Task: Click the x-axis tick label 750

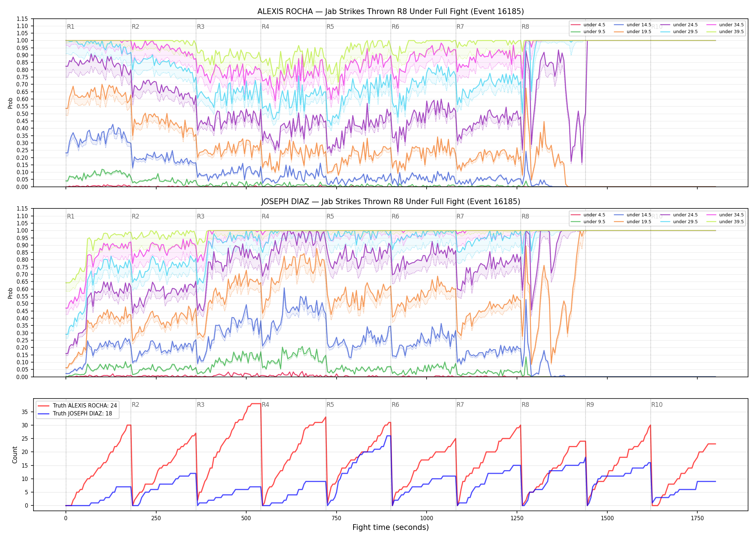Action: click(x=336, y=518)
